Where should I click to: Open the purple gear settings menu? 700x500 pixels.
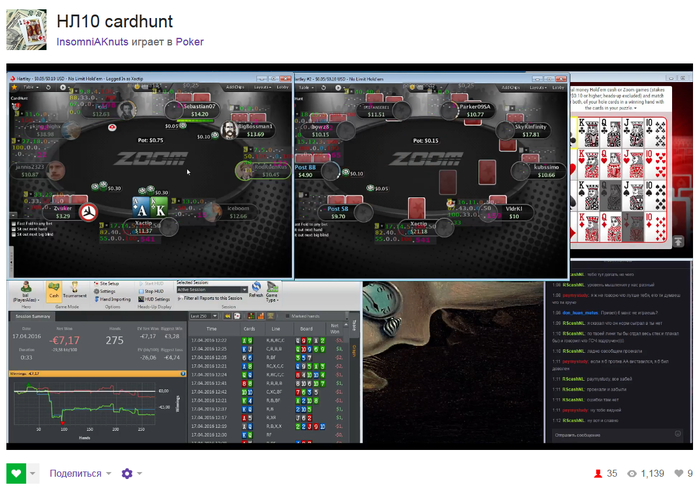131,473
